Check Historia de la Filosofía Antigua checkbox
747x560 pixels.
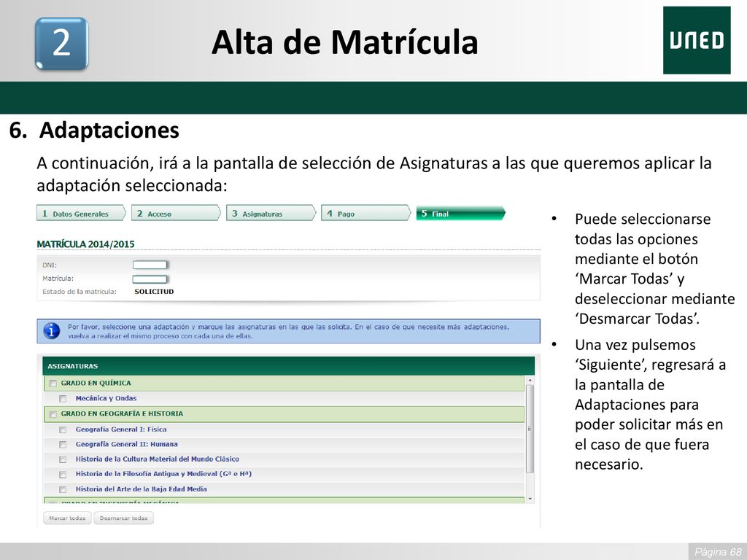pyautogui.click(x=63, y=474)
